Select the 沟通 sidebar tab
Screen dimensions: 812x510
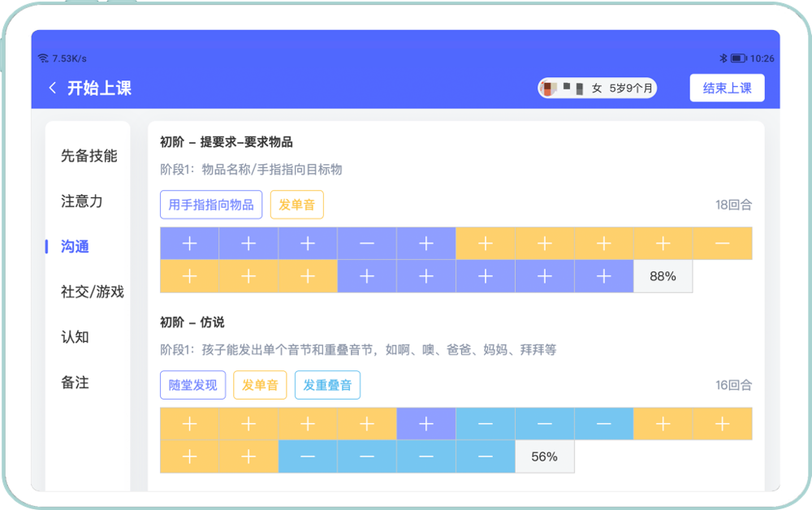75,247
